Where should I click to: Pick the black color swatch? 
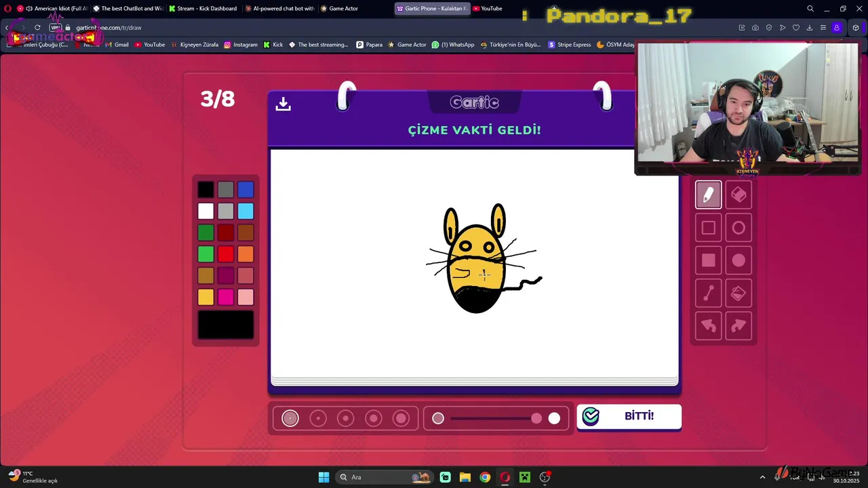pyautogui.click(x=205, y=190)
